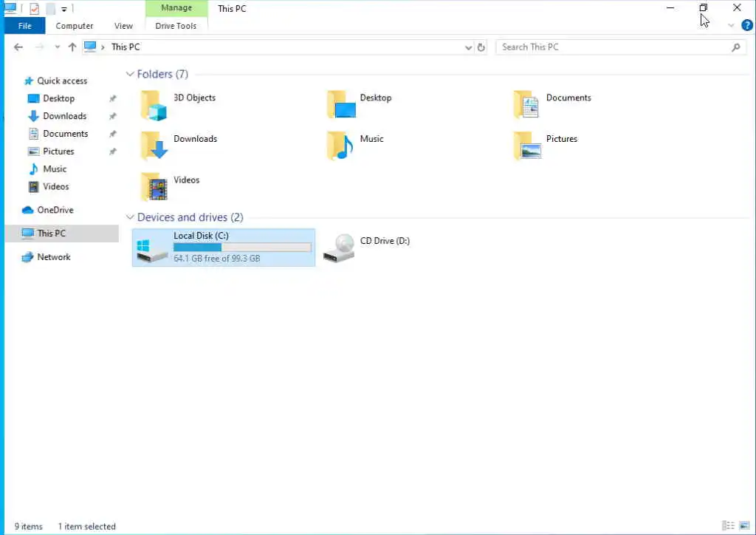This screenshot has width=756, height=535.
Task: Unpin Downloads using its pin icon
Action: 112,116
